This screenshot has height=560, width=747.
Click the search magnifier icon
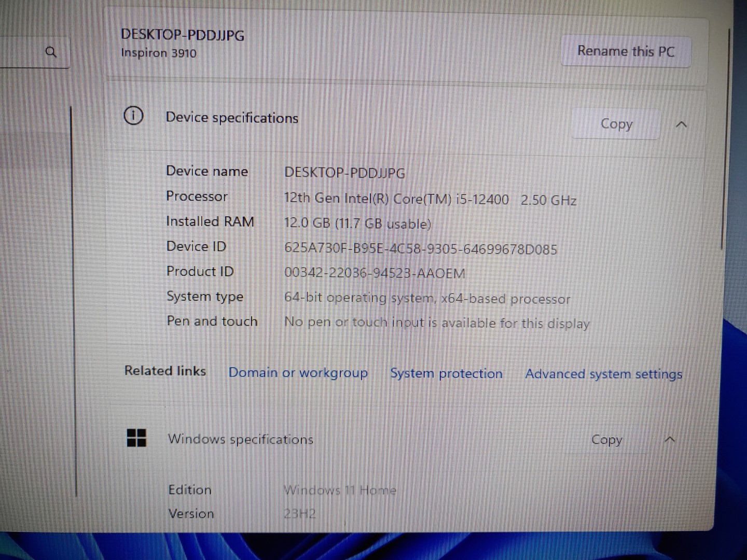click(51, 52)
